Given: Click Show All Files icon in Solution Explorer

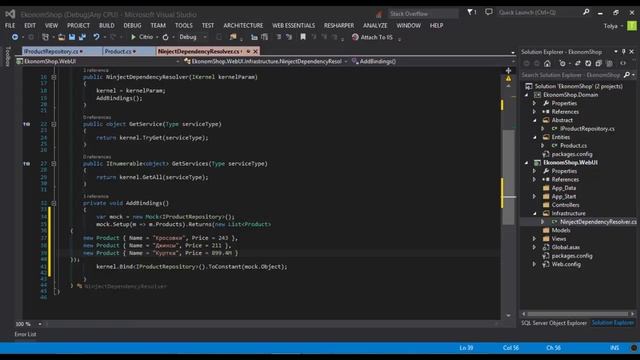Looking at the screenshot, I should [609, 63].
